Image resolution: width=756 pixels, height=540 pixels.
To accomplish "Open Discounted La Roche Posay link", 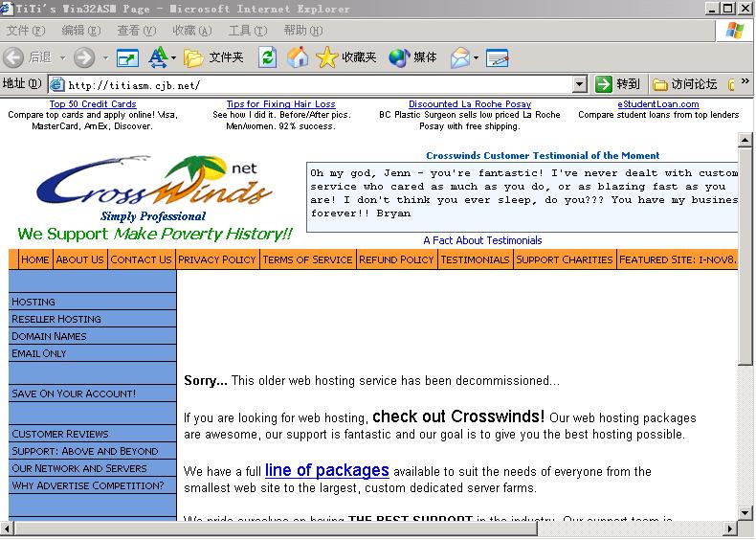I will pyautogui.click(x=470, y=104).
